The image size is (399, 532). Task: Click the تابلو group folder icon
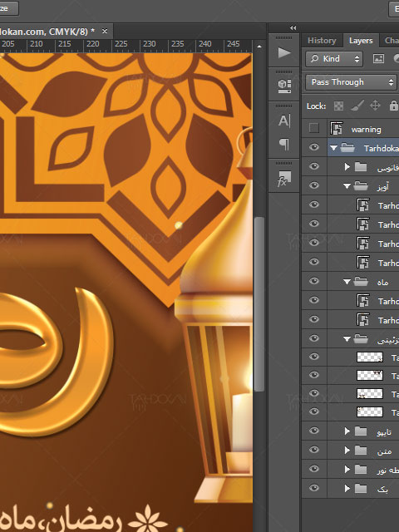click(361, 431)
